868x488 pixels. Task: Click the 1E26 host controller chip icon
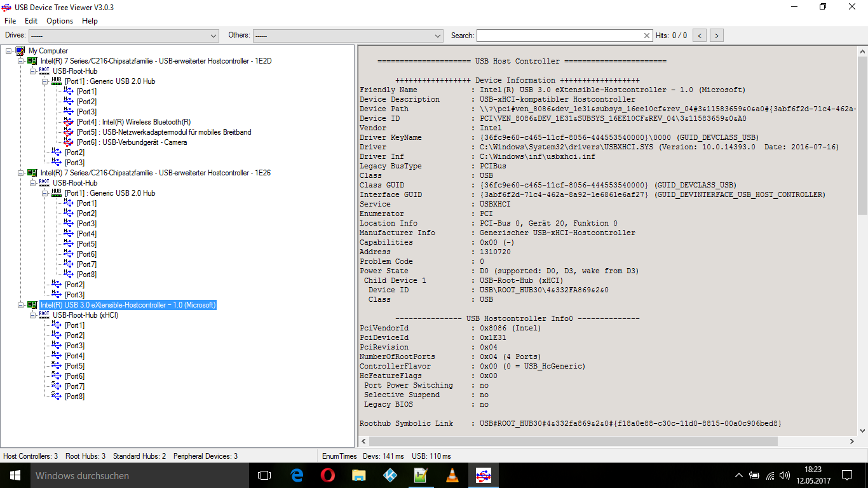pos(32,173)
